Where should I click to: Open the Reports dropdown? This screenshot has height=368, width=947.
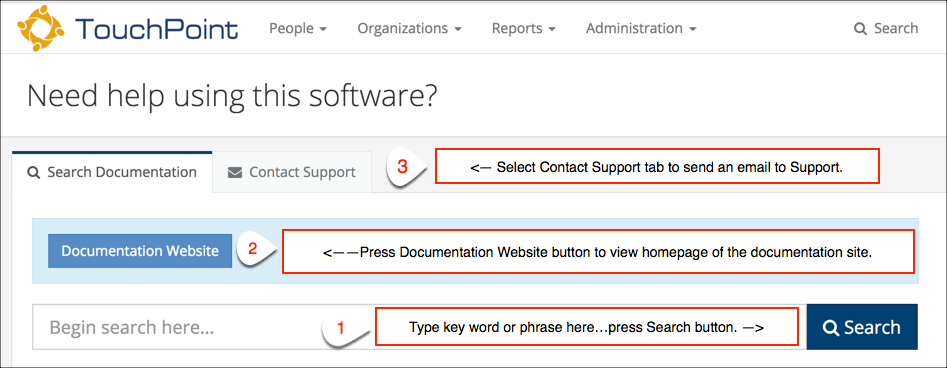point(524,28)
